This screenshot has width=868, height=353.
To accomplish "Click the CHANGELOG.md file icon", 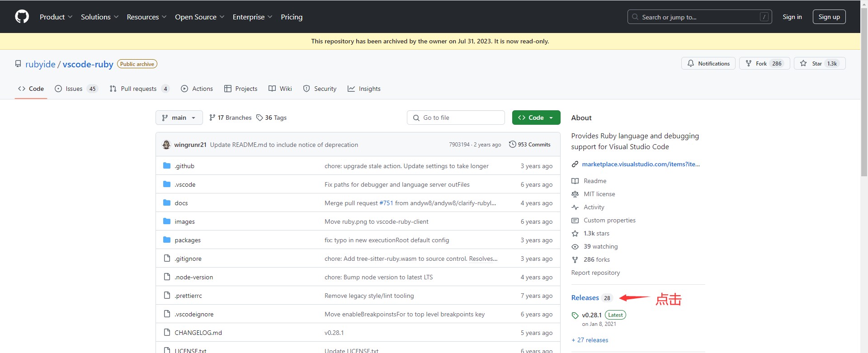I will coord(167,333).
